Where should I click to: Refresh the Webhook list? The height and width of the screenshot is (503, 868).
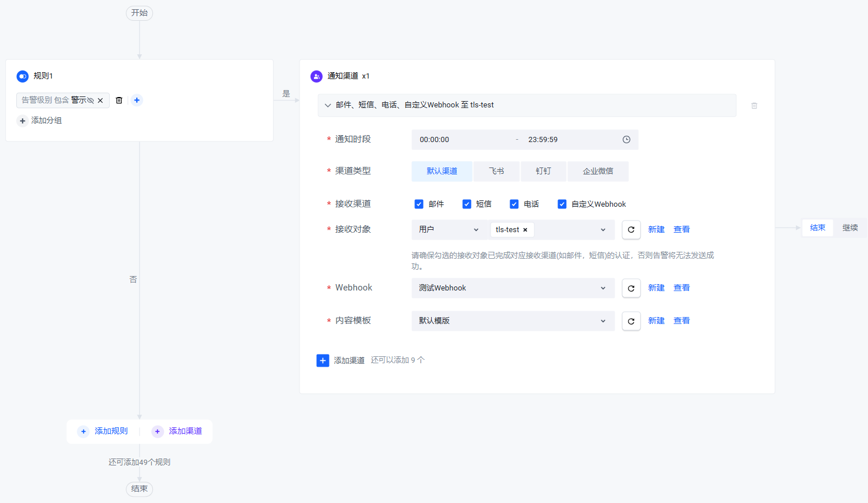(631, 288)
